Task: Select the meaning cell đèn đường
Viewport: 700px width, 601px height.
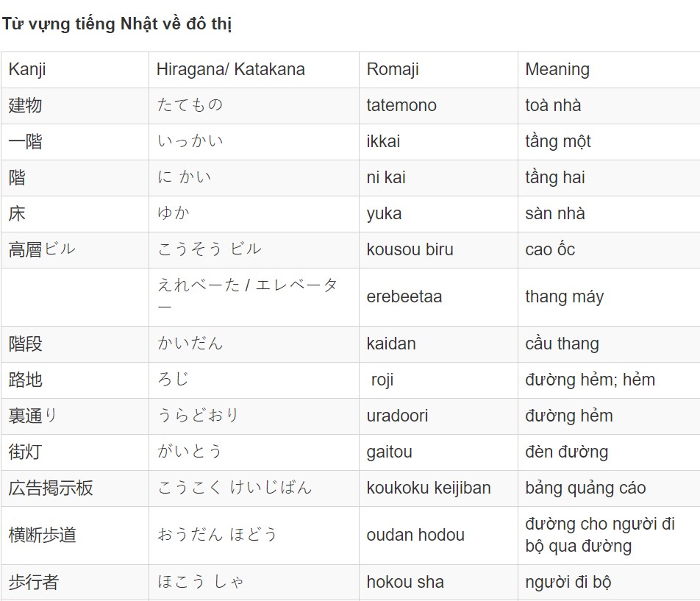Action: point(609,452)
